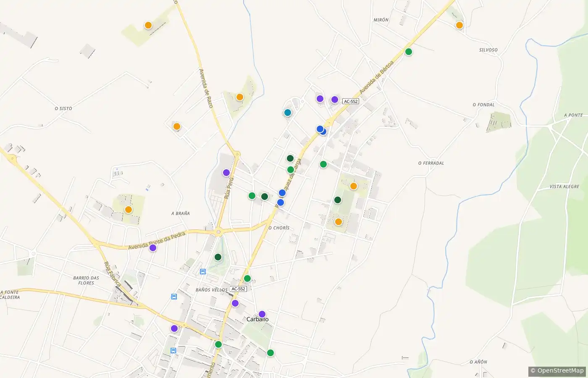588x378 pixels.
Task: Select the purple marker below Avenida Ponte da Pedra
Action: pyautogui.click(x=153, y=248)
